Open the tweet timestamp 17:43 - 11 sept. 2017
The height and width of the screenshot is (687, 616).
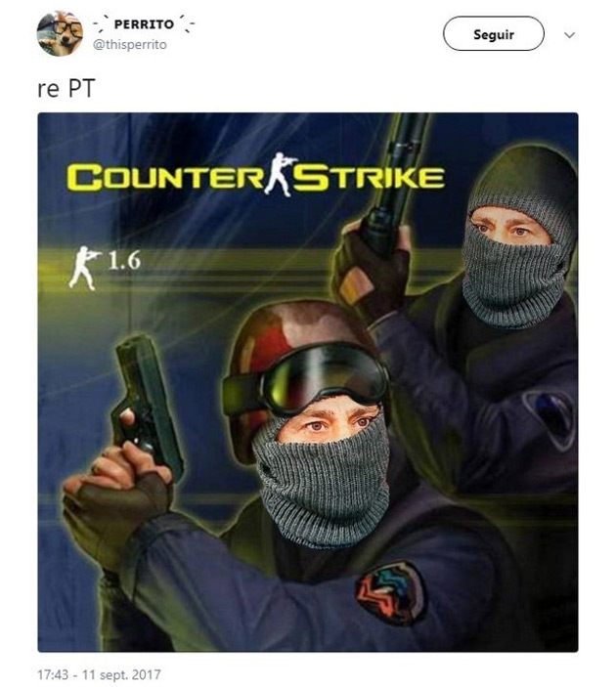click(99, 674)
